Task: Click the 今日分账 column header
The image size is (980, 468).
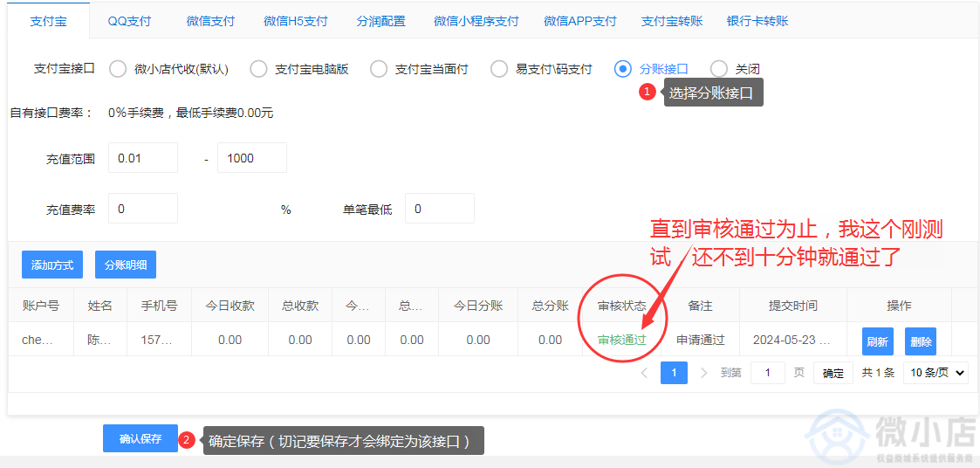Action: click(478, 306)
